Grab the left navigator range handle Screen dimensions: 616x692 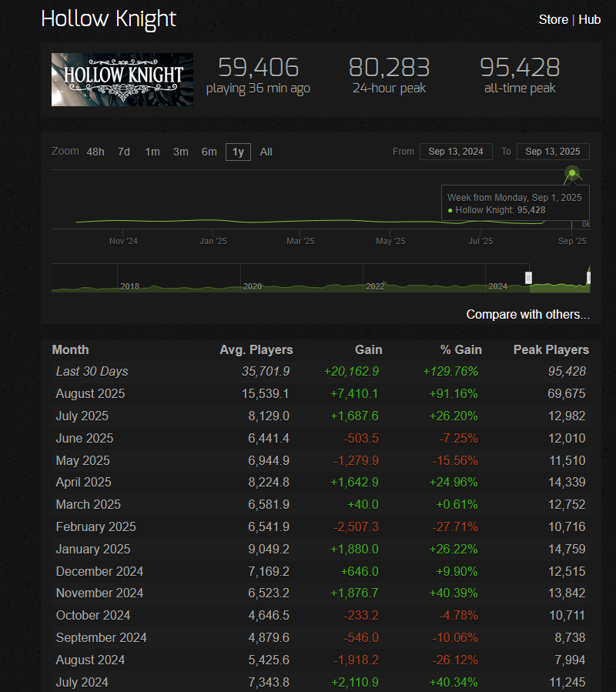tap(528, 278)
